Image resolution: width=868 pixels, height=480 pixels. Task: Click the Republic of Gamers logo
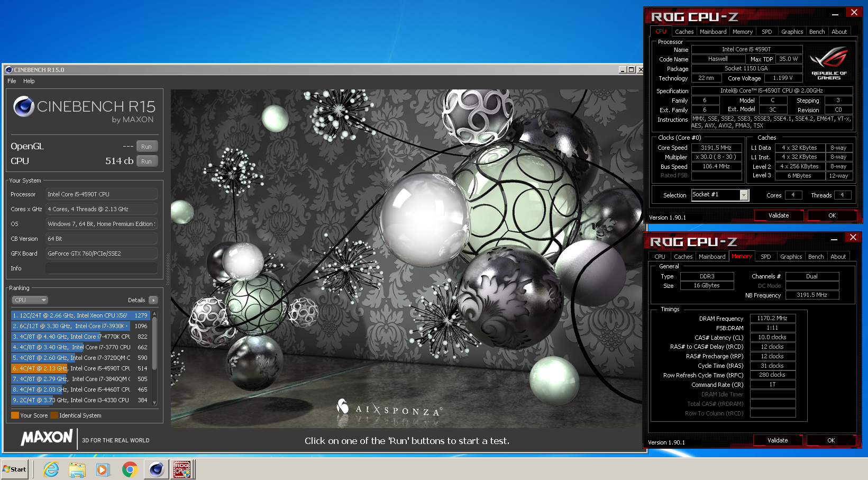(829, 63)
